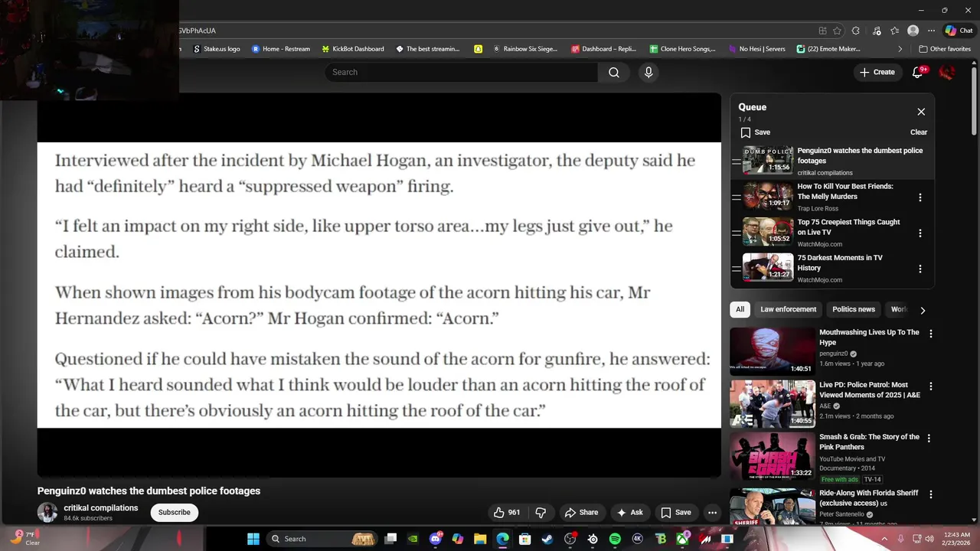Open Edge extensions puzzle icon
The image size is (980, 551).
click(x=856, y=31)
